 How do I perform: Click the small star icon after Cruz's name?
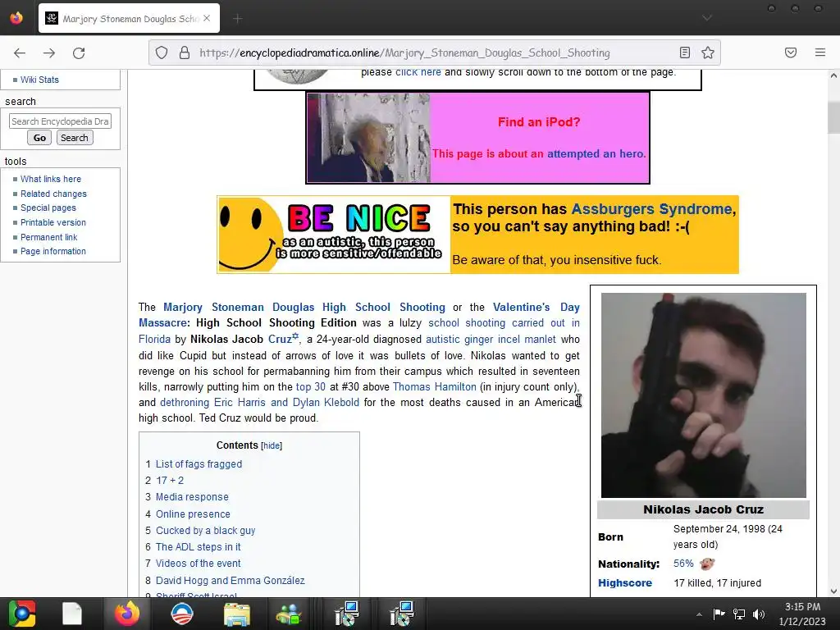[x=295, y=336]
